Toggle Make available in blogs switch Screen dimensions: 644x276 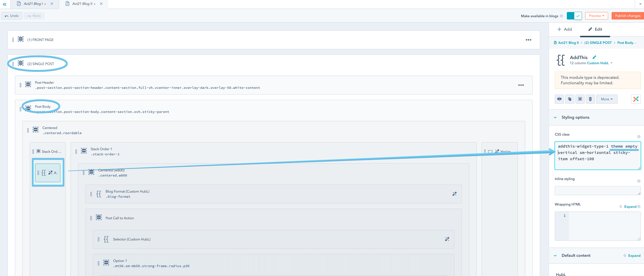(x=574, y=16)
